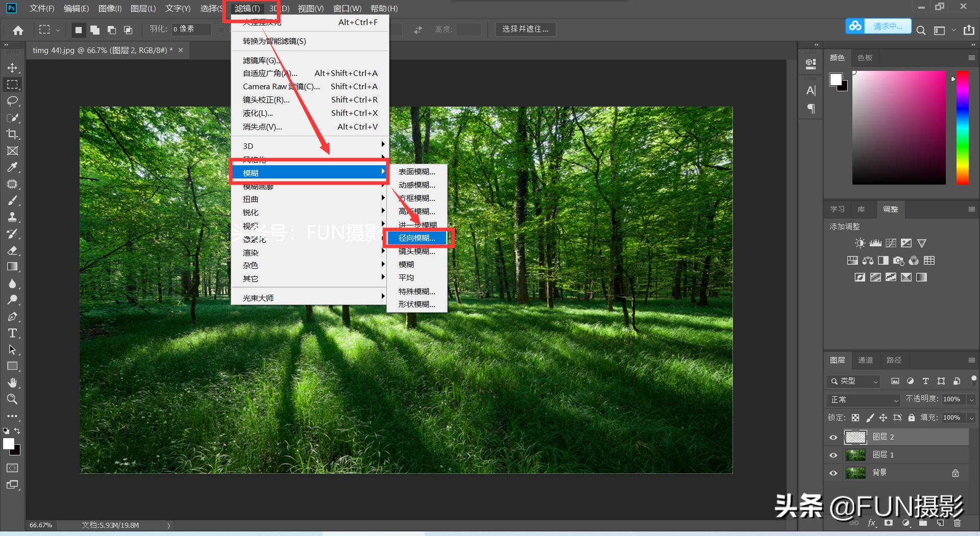The height and width of the screenshot is (536, 980).
Task: Choose 转换为智能滤镜(S) menu item
Action: 275,41
